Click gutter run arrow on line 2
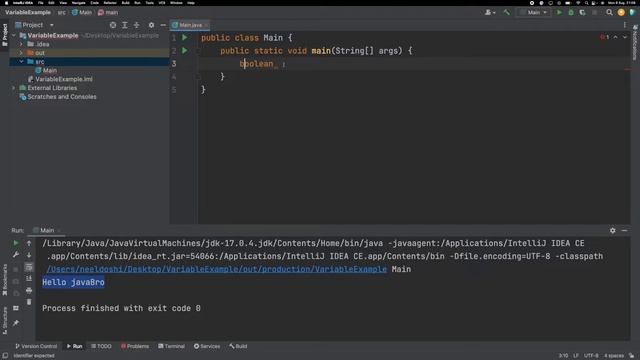 click(x=184, y=51)
